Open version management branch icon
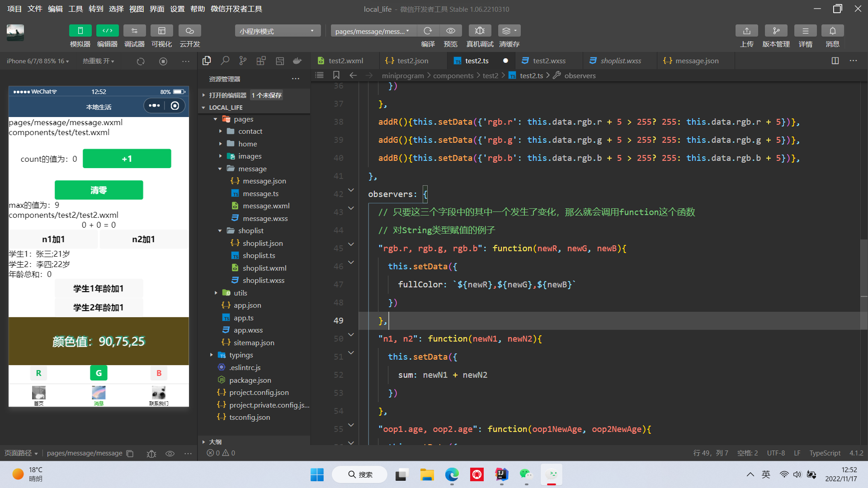This screenshot has height=488, width=868. [776, 31]
